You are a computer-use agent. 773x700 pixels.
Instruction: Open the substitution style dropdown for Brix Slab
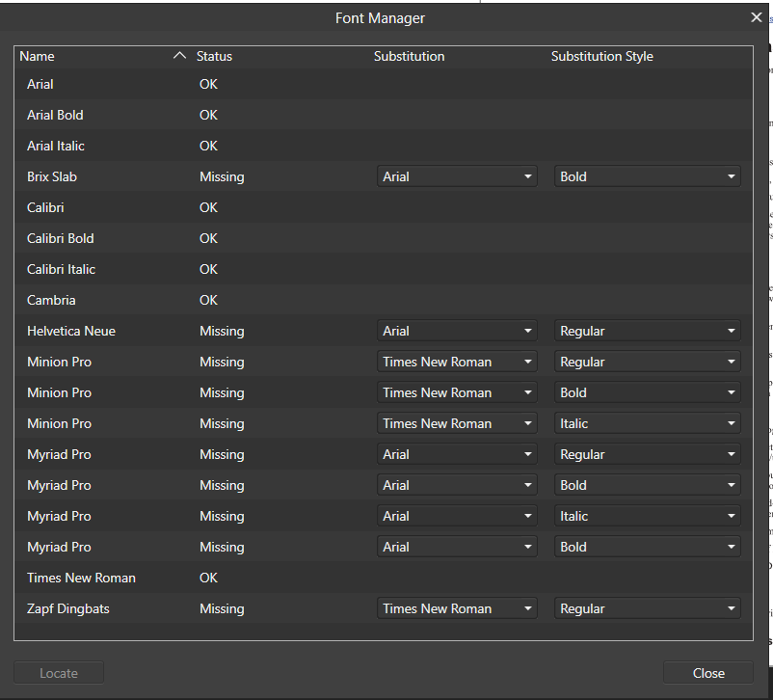[647, 176]
